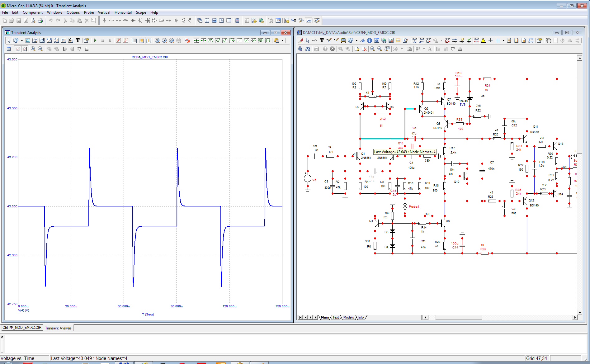
Task: Click the V(4) (V) plot expression label
Action: (23, 310)
